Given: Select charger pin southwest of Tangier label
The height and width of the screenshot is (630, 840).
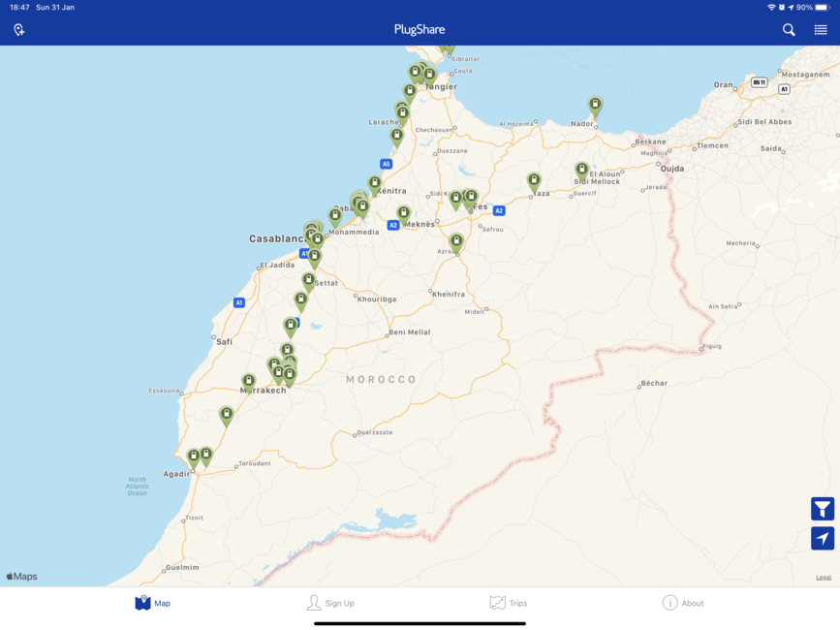Looking at the screenshot, I should [x=410, y=92].
